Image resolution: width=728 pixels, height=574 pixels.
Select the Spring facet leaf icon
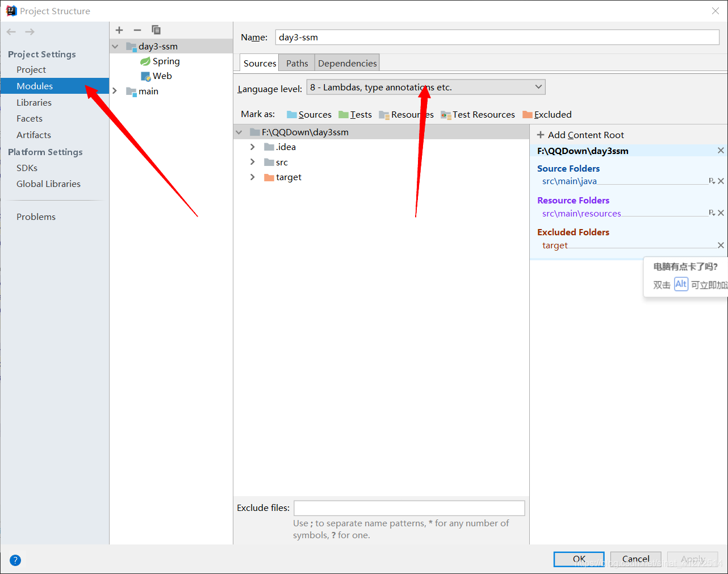pyautogui.click(x=145, y=61)
